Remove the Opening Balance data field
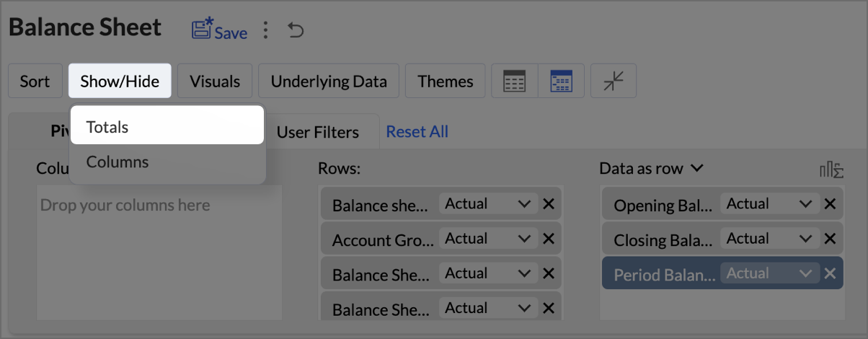Viewport: 868px width, 339px height. pos(830,204)
